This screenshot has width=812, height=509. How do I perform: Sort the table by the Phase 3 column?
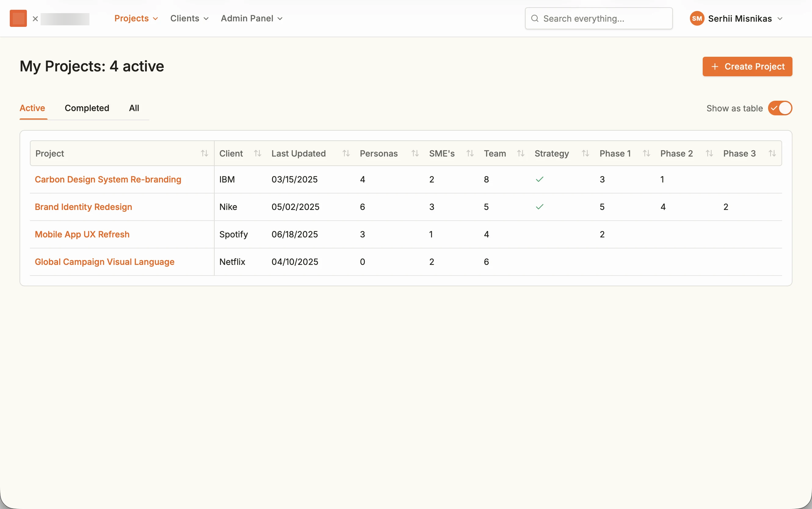pos(772,153)
